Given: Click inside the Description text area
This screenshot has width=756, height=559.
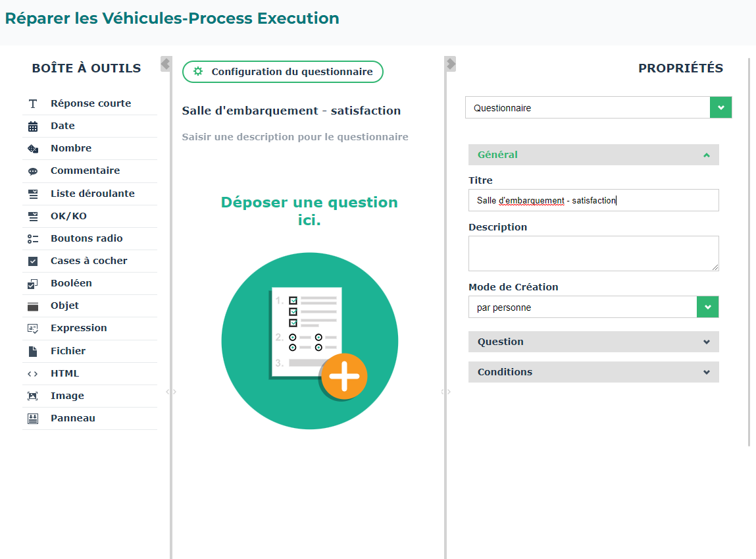Looking at the screenshot, I should click(x=593, y=253).
